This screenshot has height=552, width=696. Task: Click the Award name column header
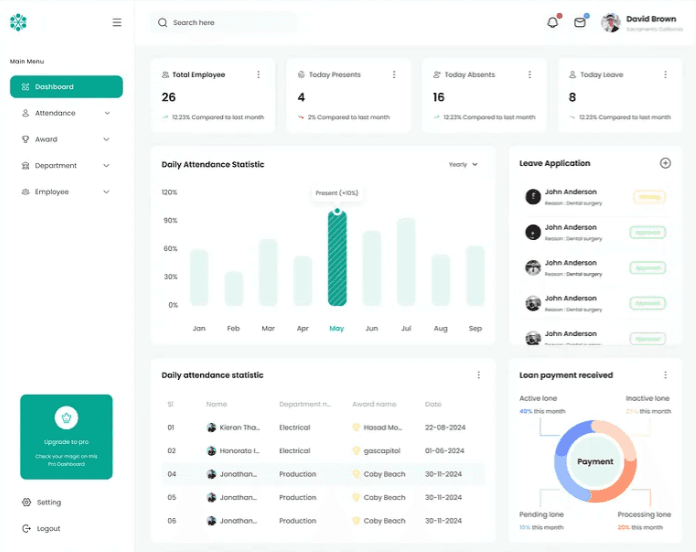(374, 404)
